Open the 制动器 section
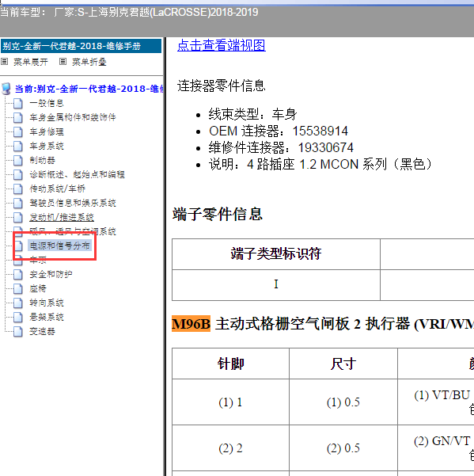This screenshot has width=474, height=476. tap(42, 160)
